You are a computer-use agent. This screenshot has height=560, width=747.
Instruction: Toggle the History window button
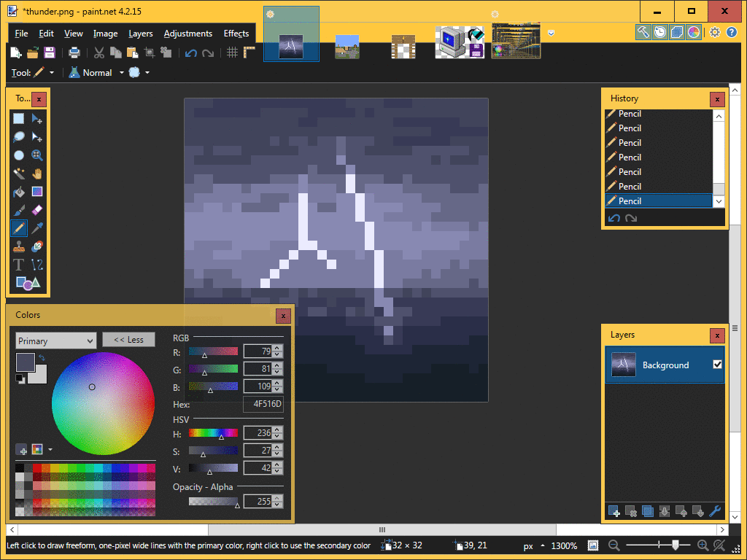pyautogui.click(x=659, y=32)
